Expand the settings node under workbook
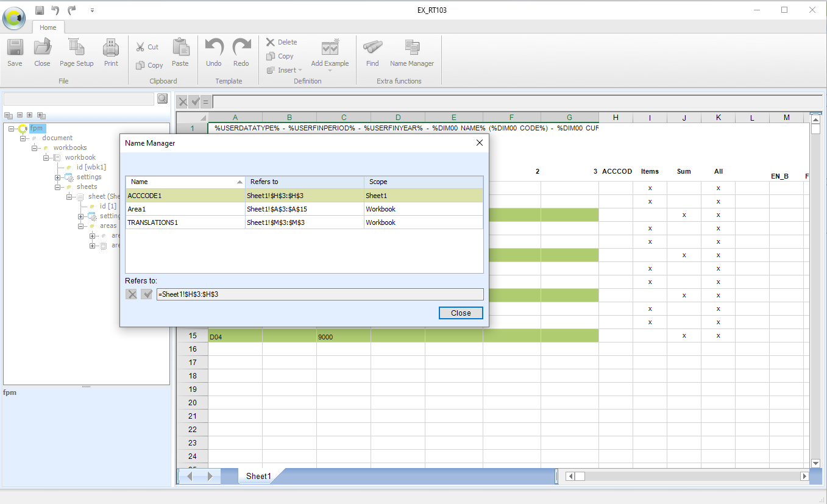Screen dimensions: 827x504 [x=58, y=177]
